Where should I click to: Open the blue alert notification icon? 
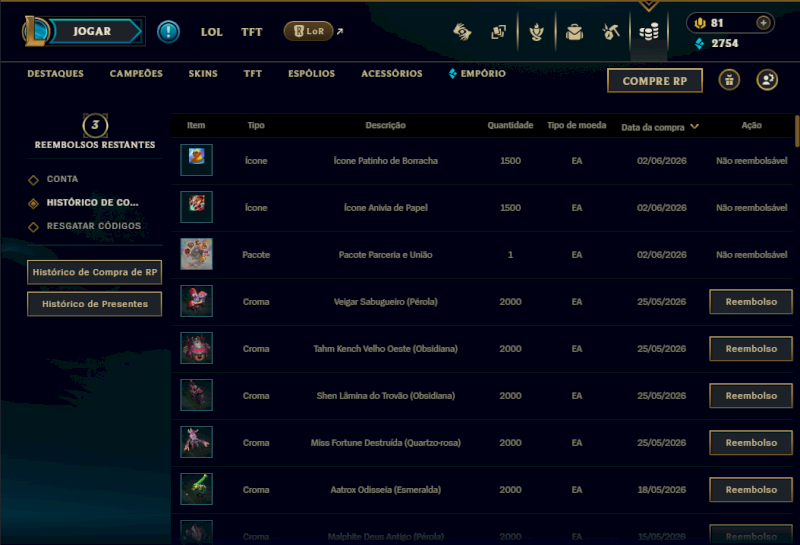click(168, 32)
